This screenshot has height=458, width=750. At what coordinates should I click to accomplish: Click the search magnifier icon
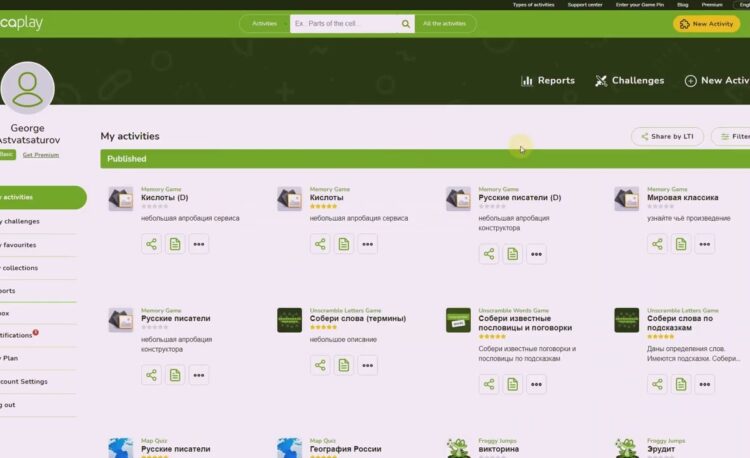[x=406, y=23]
